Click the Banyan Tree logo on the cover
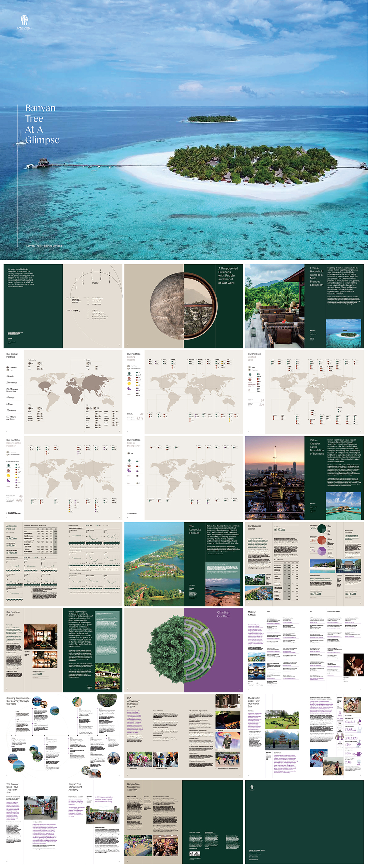The height and width of the screenshot is (868, 368). tap(24, 22)
